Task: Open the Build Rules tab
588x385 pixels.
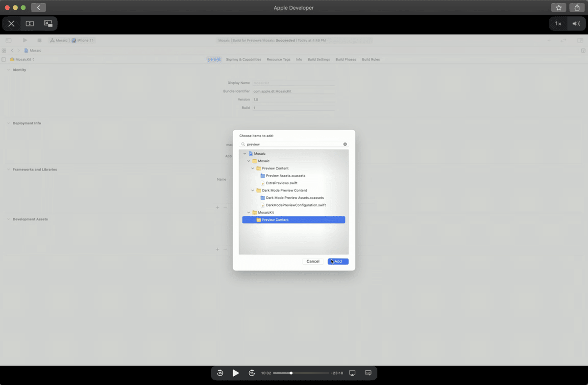Action: pyautogui.click(x=371, y=59)
